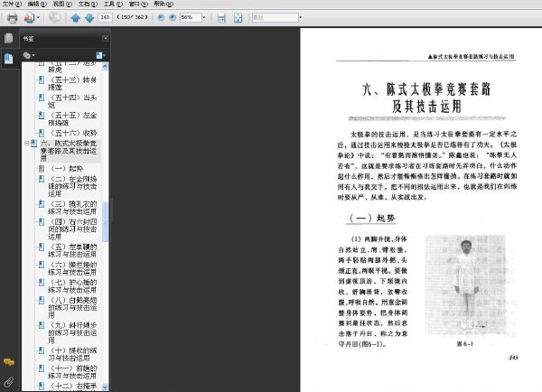Click the page number field showing 143
The image size is (542, 392).
tap(106, 17)
